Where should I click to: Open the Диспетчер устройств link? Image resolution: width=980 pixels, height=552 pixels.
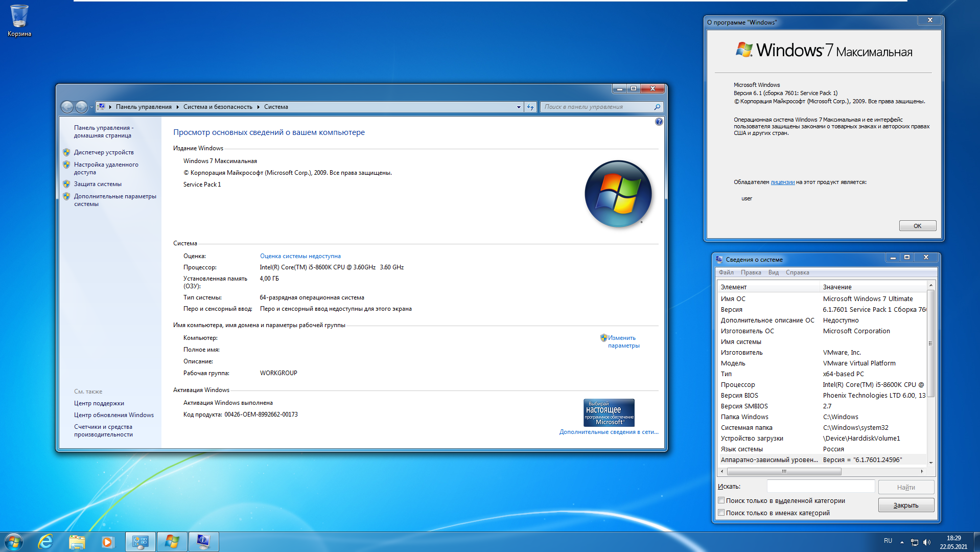104,152
